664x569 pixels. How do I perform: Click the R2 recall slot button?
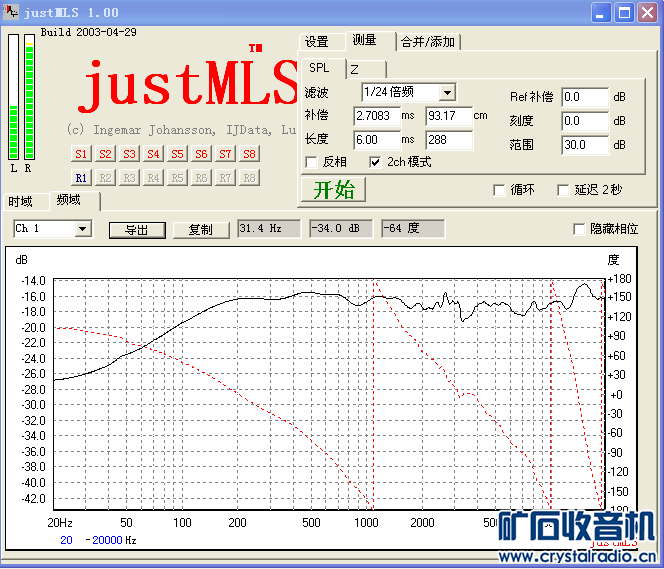pyautogui.click(x=105, y=178)
